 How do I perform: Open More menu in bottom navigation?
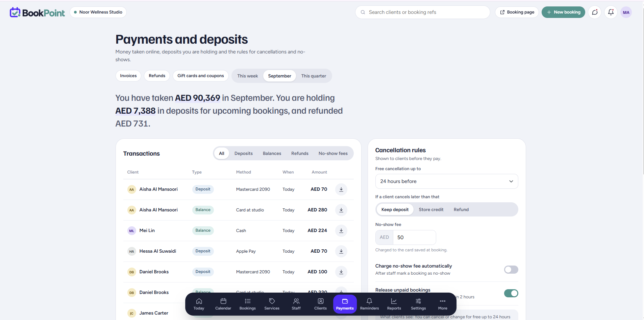(443, 304)
